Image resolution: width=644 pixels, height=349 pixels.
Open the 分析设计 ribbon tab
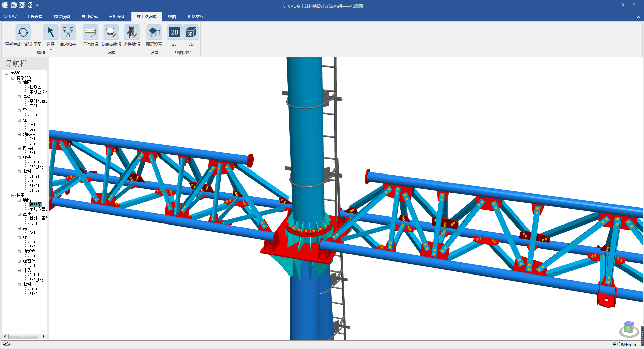(117, 17)
